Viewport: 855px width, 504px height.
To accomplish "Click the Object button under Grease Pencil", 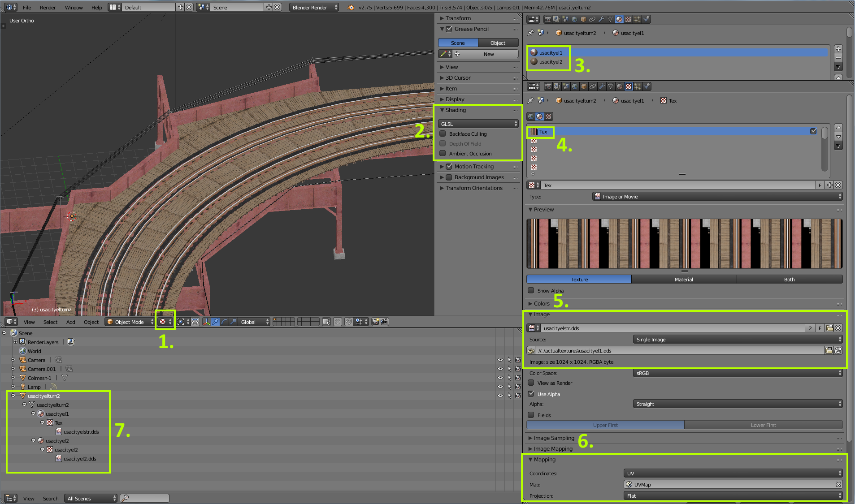I will coord(498,43).
